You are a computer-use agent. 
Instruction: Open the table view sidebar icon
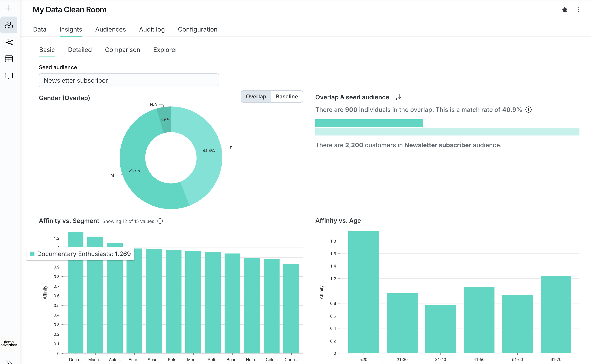pyautogui.click(x=9, y=59)
